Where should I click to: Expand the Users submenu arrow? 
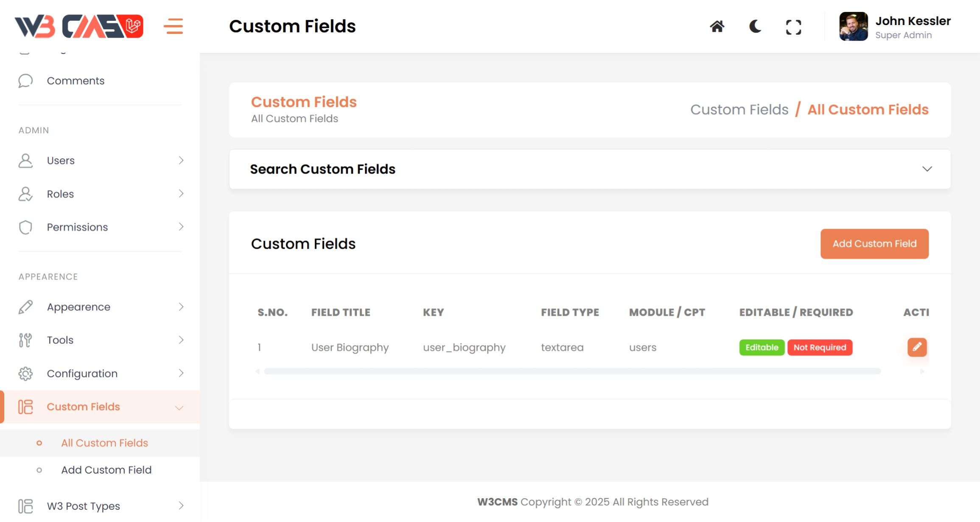(x=181, y=160)
